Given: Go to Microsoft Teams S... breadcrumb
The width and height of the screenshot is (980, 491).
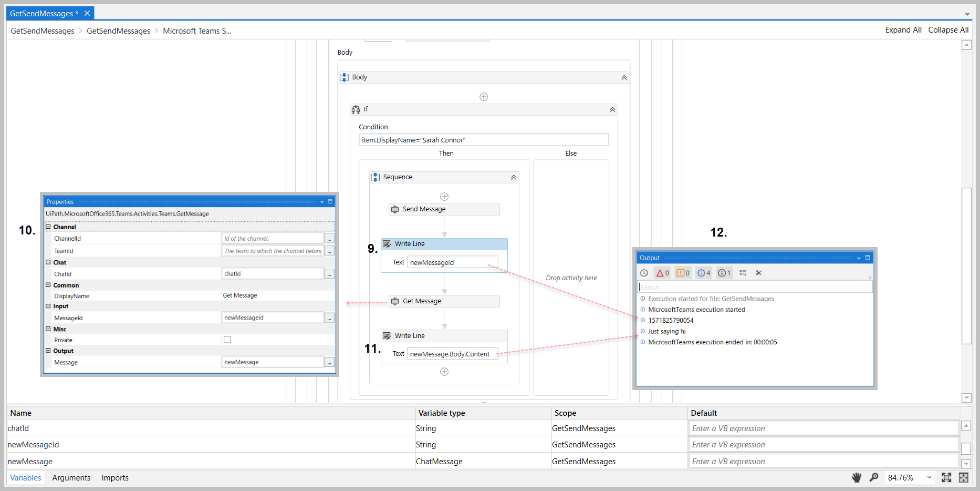Looking at the screenshot, I should [197, 31].
